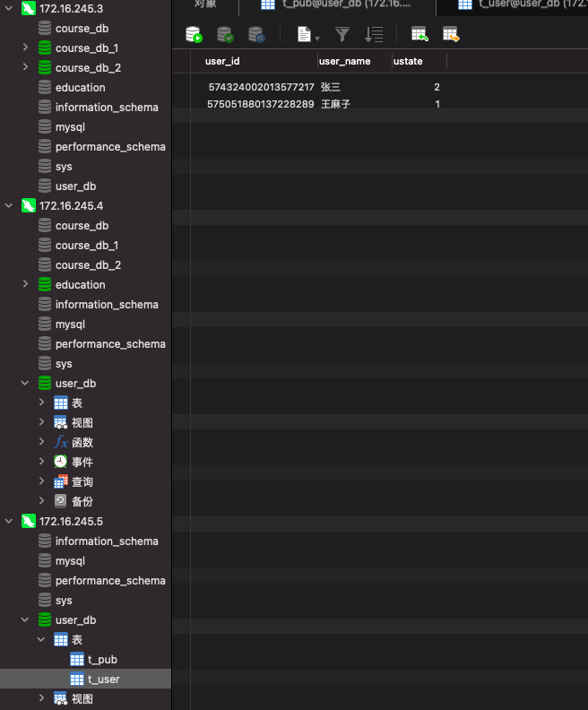588x710 pixels.
Task: Click the green user_db icon under 172.16.245.4
Action: (45, 384)
